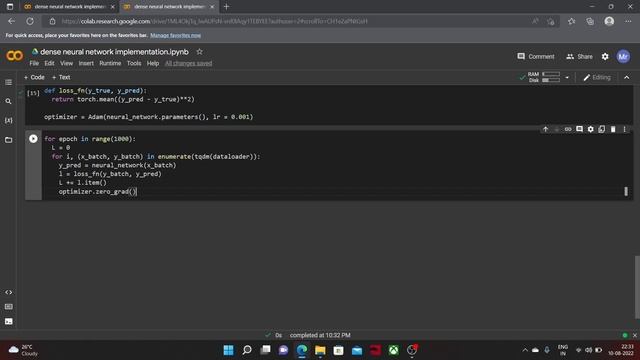The image size is (640, 360).
Task: Collapse the Colab header with chevron
Action: (x=627, y=78)
